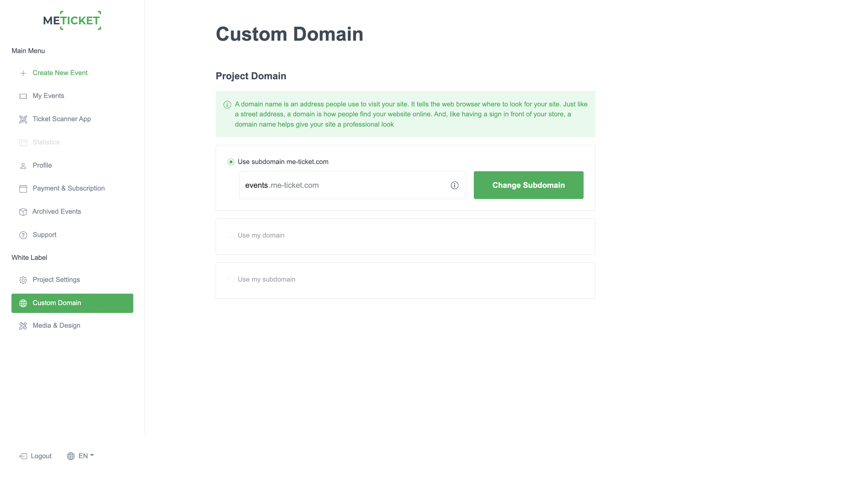Click the info icon in subdomain field

point(455,185)
